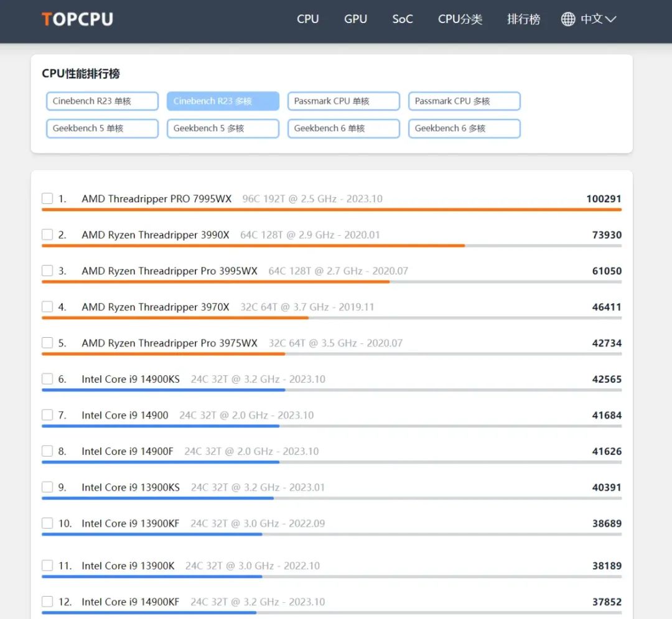
Task: Open the SoC menu
Action: 403,19
